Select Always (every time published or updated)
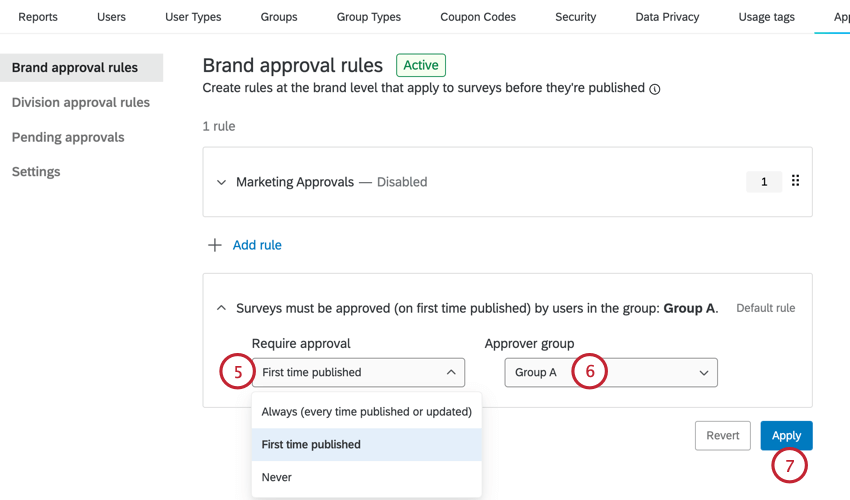 (x=366, y=411)
